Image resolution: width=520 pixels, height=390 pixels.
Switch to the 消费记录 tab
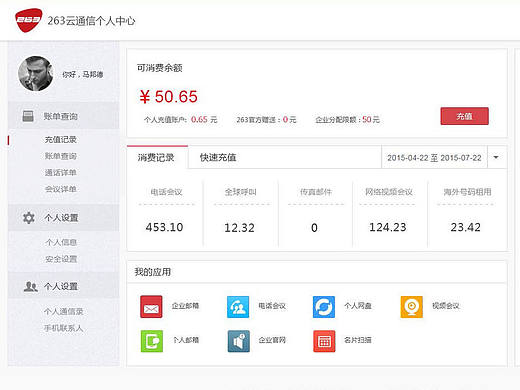[156, 157]
